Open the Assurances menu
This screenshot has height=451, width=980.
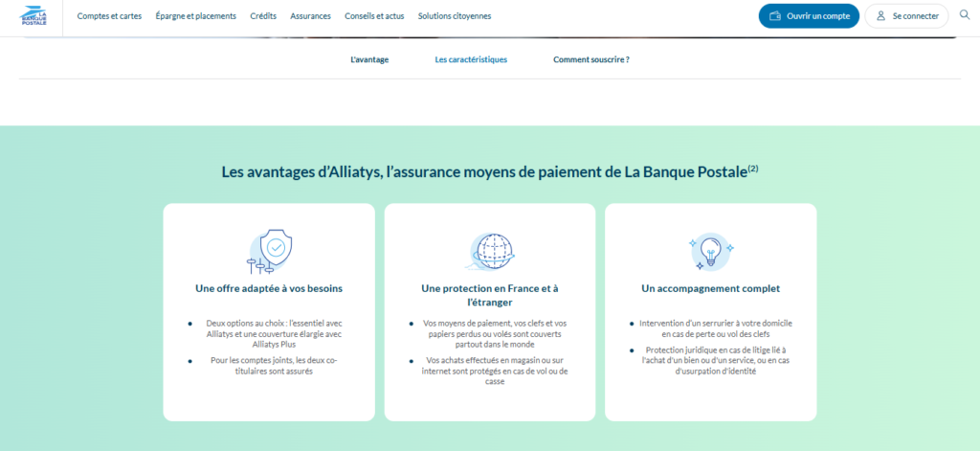click(x=311, y=16)
